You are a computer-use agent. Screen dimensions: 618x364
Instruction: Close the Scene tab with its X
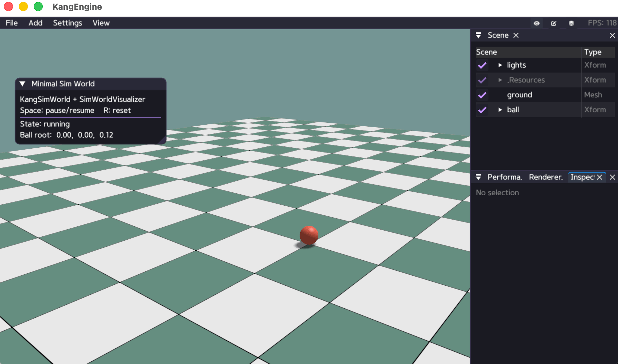point(516,35)
